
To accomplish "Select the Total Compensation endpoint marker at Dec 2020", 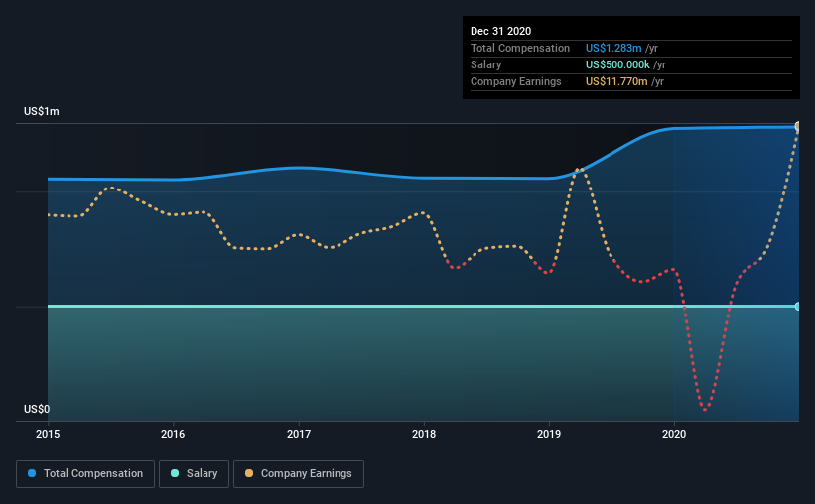I will click(x=798, y=126).
